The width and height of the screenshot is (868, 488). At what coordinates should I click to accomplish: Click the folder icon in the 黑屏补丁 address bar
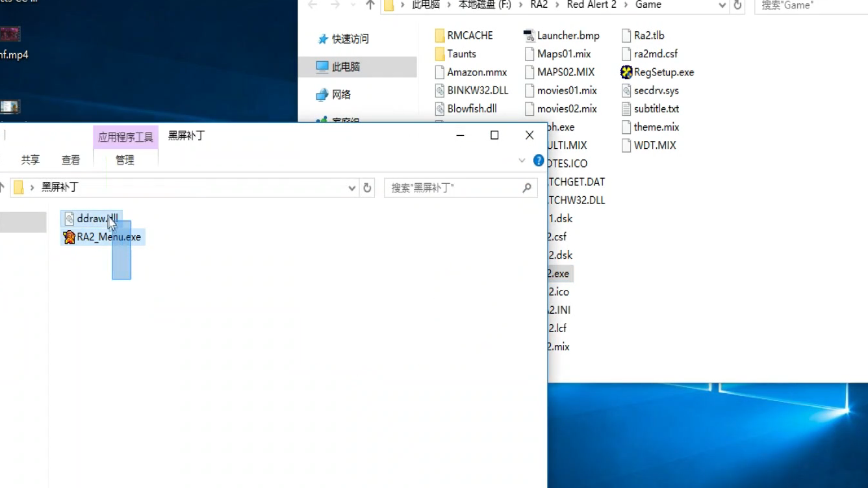click(18, 188)
